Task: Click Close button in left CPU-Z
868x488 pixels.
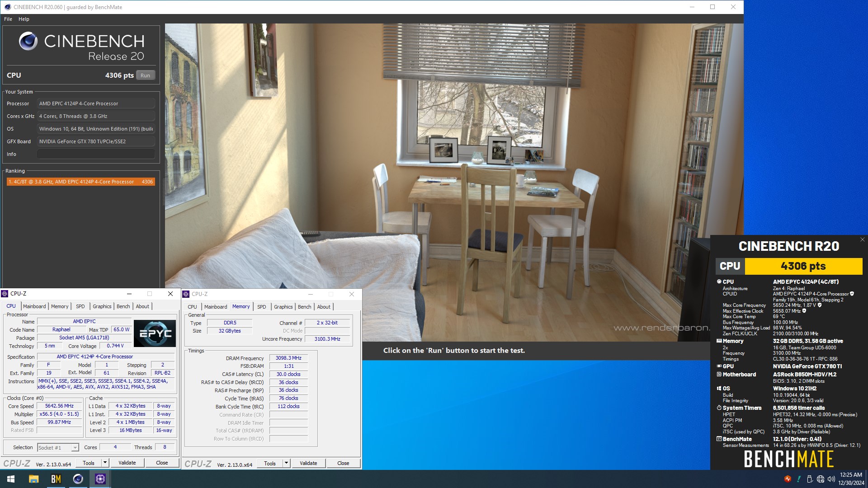Action: click(x=162, y=463)
